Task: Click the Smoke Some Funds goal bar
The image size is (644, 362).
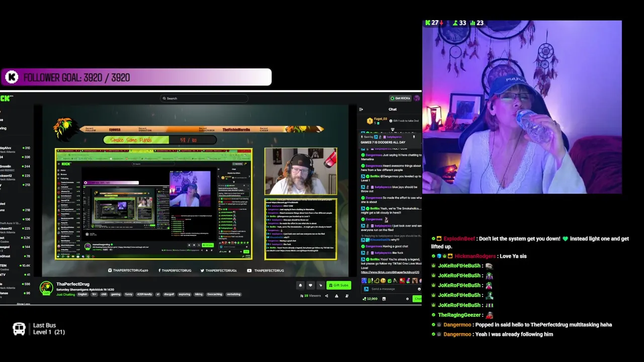Action: tap(160, 140)
